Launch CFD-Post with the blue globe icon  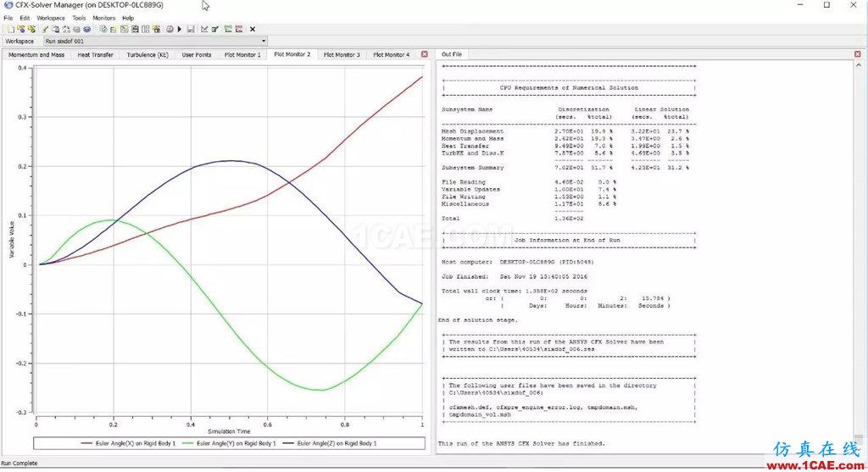[87, 30]
